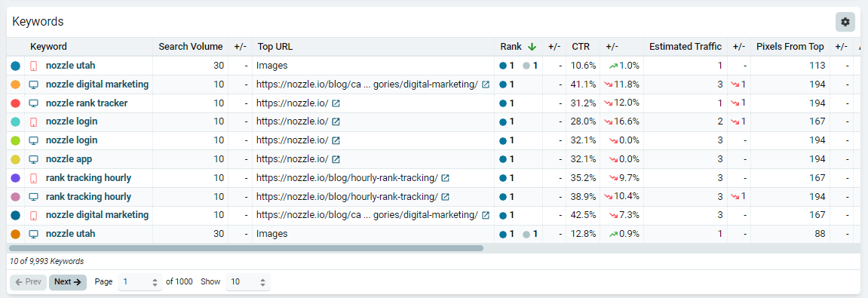Open external link icon in mobile nozzle login row

point(336,122)
